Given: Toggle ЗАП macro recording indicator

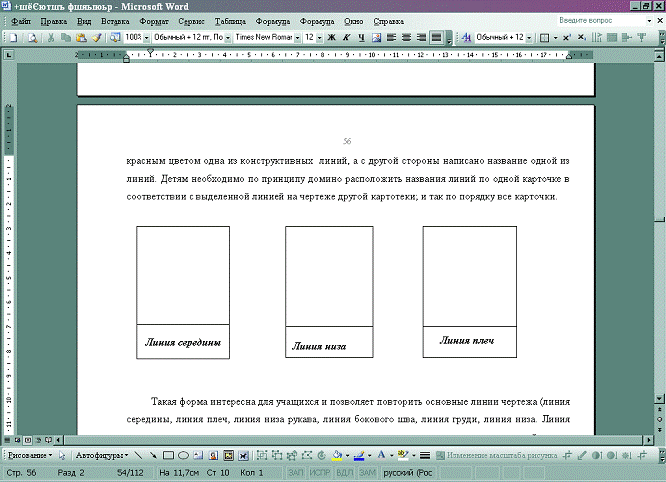Looking at the screenshot, I should [296, 469].
